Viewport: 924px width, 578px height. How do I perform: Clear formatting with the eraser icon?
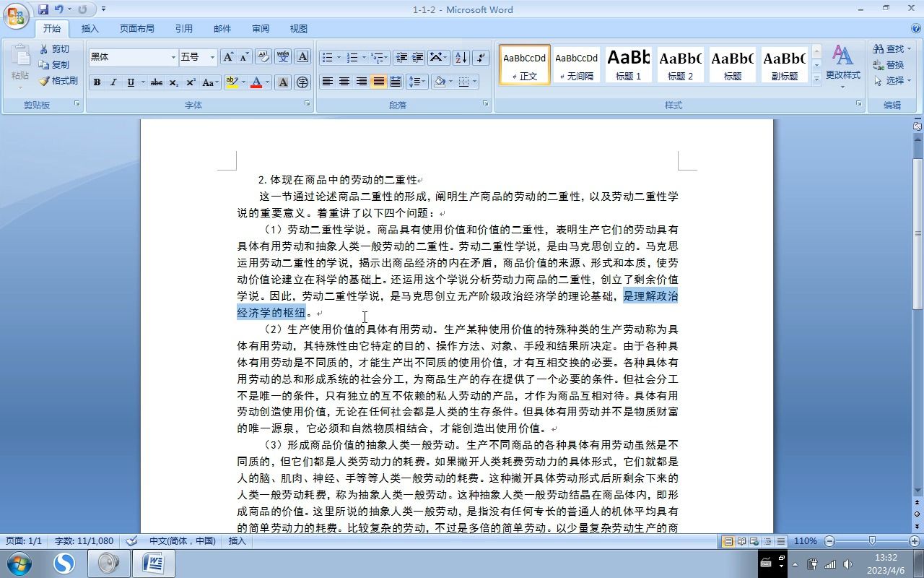click(x=263, y=57)
